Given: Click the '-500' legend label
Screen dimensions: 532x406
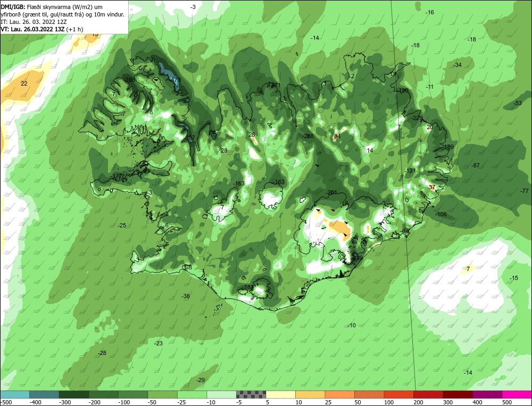Looking at the screenshot, I should [6, 402].
